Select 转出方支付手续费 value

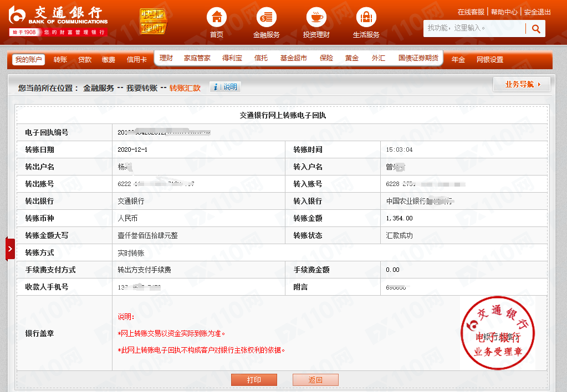click(x=144, y=270)
